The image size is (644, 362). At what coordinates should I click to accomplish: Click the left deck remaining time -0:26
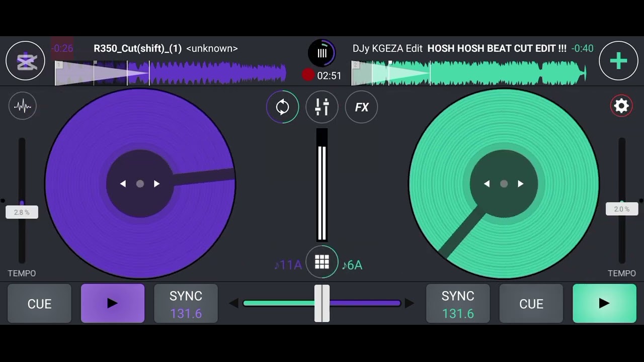62,48
